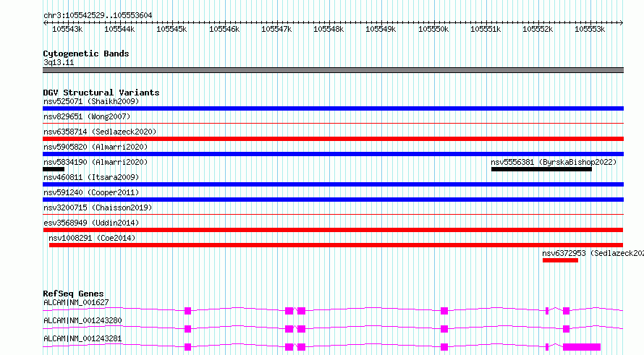Select the red bar for nsv1008291
The height and width of the screenshot is (355, 644).
pyautogui.click(x=336, y=245)
